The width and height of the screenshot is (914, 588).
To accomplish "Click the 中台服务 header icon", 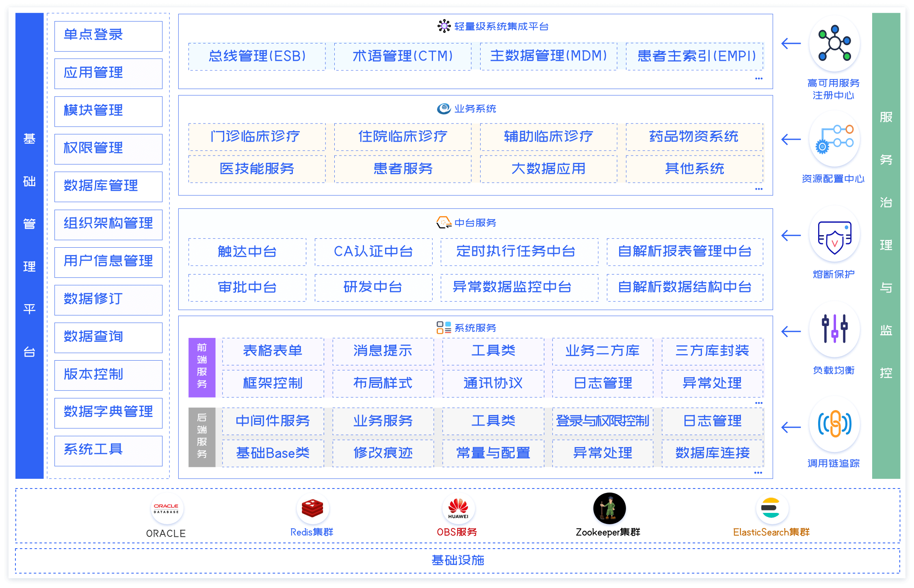I will tap(444, 223).
